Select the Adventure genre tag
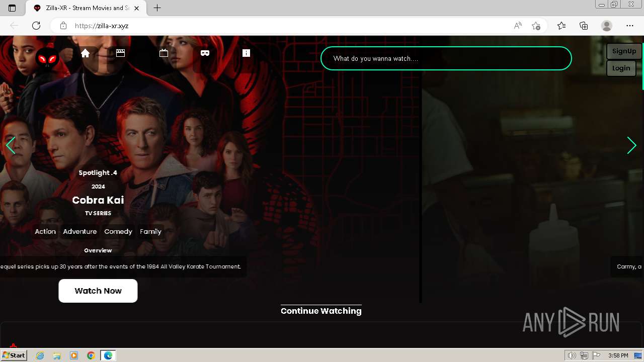Image resolution: width=644 pixels, height=362 pixels. click(x=80, y=231)
